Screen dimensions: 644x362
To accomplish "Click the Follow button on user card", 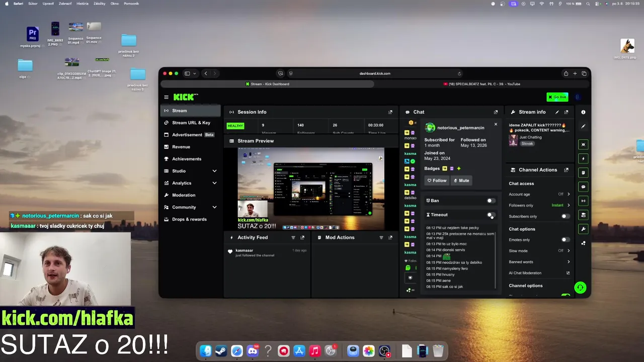I will (437, 180).
